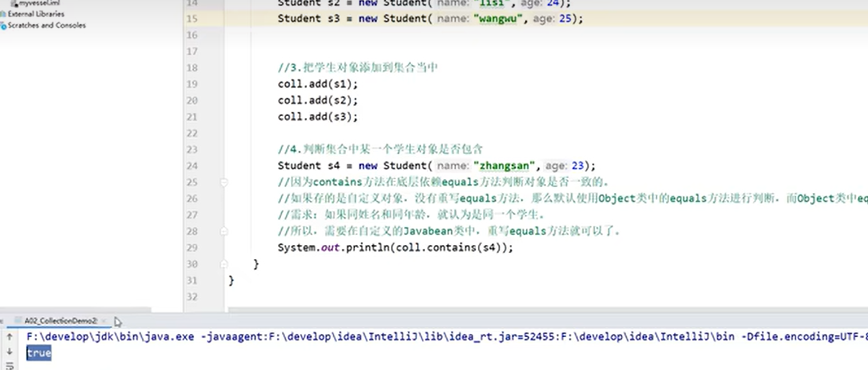Click the '//4.' comment on line 23
The width and height of the screenshot is (868, 370).
[381, 149]
